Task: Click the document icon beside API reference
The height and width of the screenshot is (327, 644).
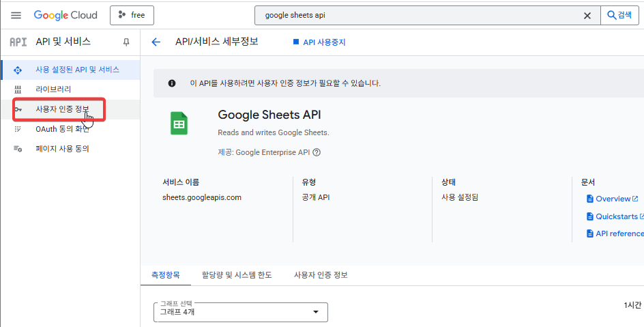Action: [x=590, y=233]
